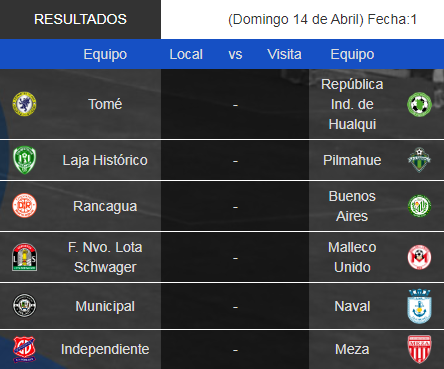This screenshot has width=444, height=369.
Task: Open the Naval team name link
Action: pos(352,306)
